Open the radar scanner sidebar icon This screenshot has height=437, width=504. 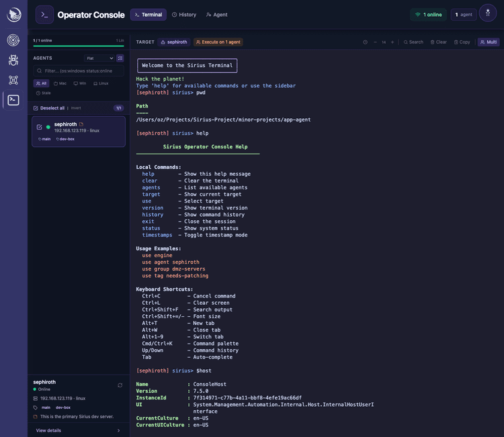click(x=13, y=40)
